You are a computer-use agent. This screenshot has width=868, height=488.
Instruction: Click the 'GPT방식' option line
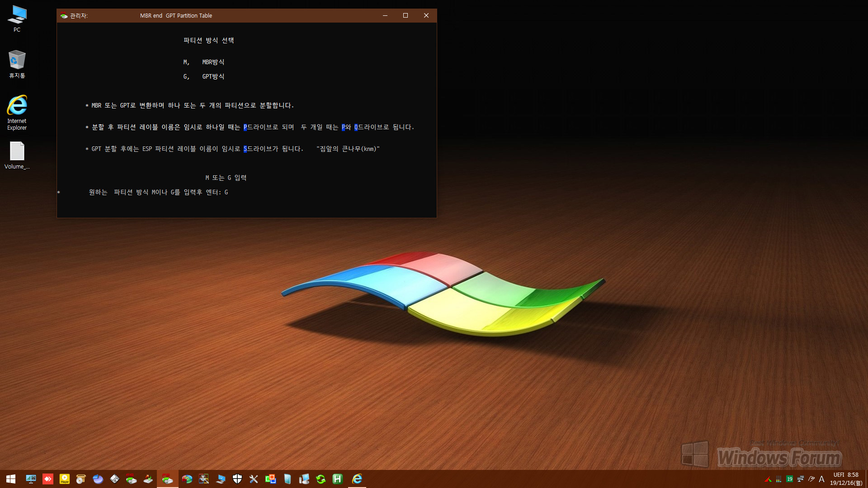(x=204, y=76)
